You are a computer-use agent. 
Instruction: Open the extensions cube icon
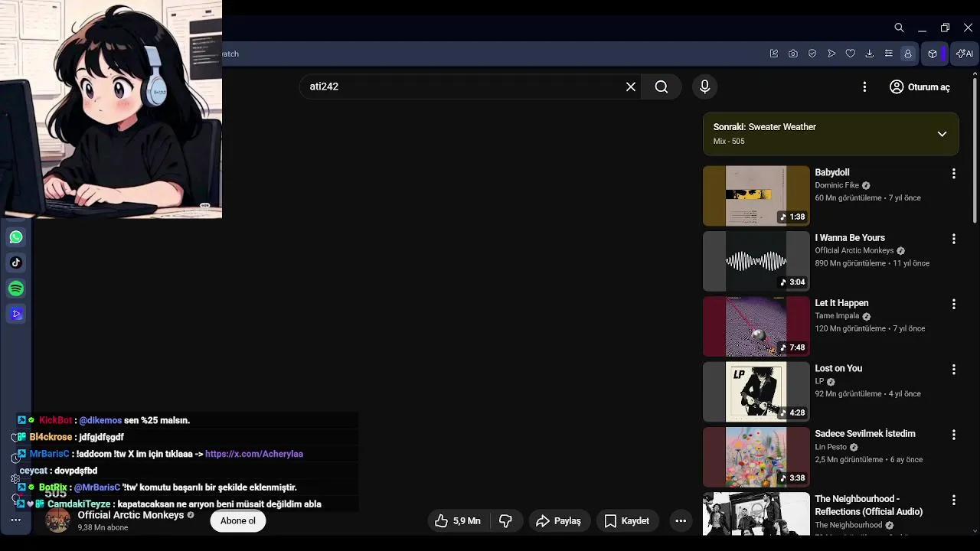point(933,54)
